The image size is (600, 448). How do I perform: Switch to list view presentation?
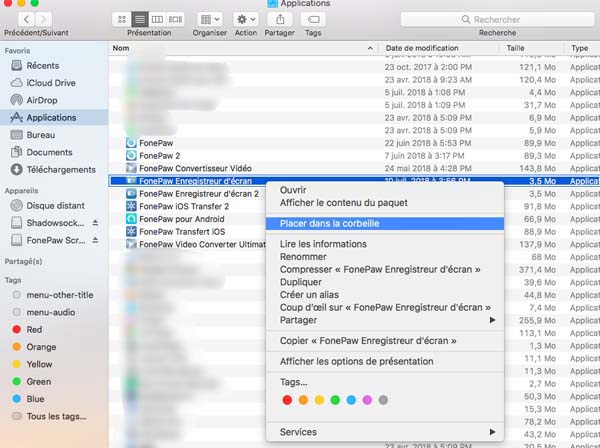point(140,19)
